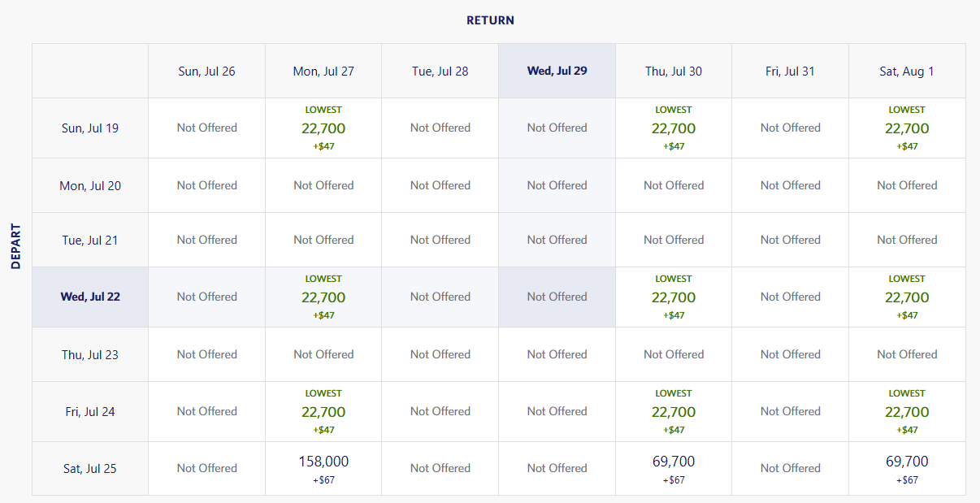Image resolution: width=980 pixels, height=503 pixels.
Task: Click the Mon, Jul 20 depart date label
Action: pos(89,184)
